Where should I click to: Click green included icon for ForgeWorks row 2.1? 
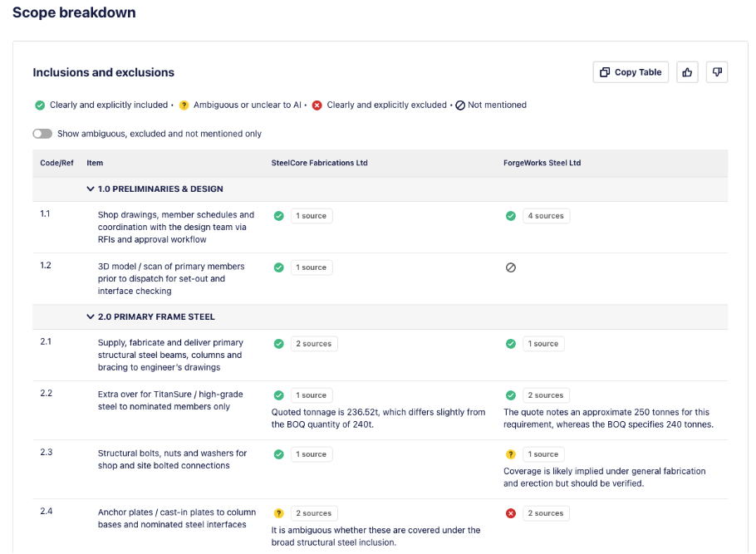pyautogui.click(x=510, y=344)
